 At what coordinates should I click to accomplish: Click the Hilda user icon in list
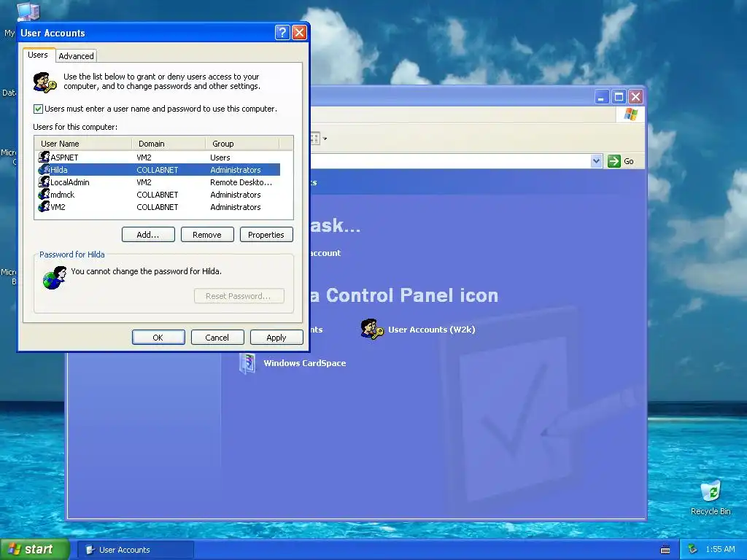(44, 169)
